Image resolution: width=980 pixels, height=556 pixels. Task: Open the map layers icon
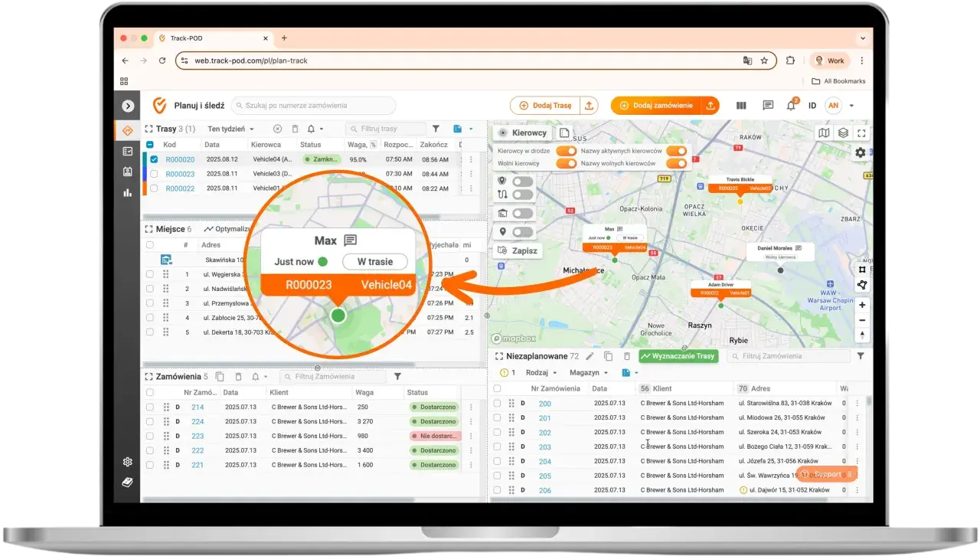[843, 132]
